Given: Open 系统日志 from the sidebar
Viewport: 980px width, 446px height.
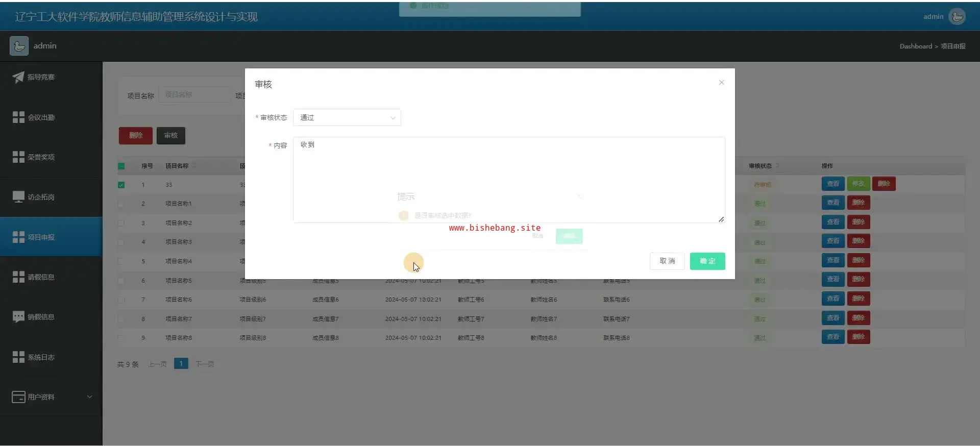Looking at the screenshot, I should tap(51, 357).
